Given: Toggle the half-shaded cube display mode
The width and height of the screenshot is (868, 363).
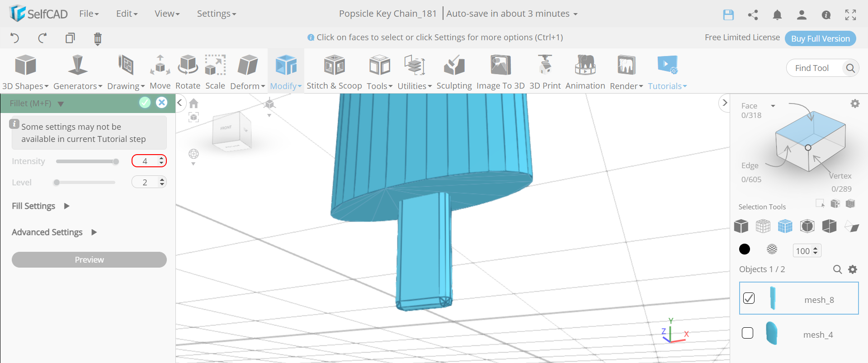Looking at the screenshot, I should [830, 226].
